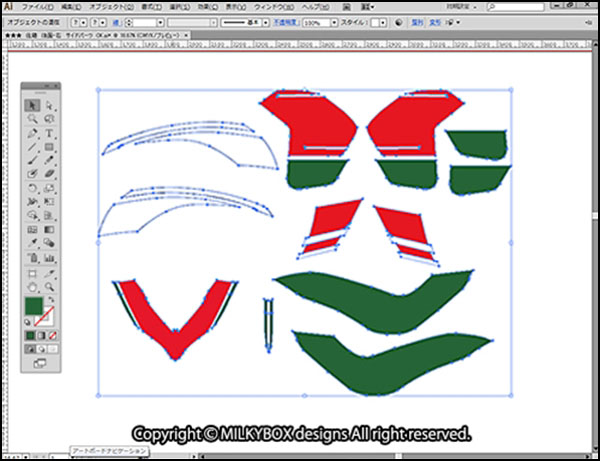Select the Mesh tool
This screenshot has height=461, width=600.
(32, 230)
